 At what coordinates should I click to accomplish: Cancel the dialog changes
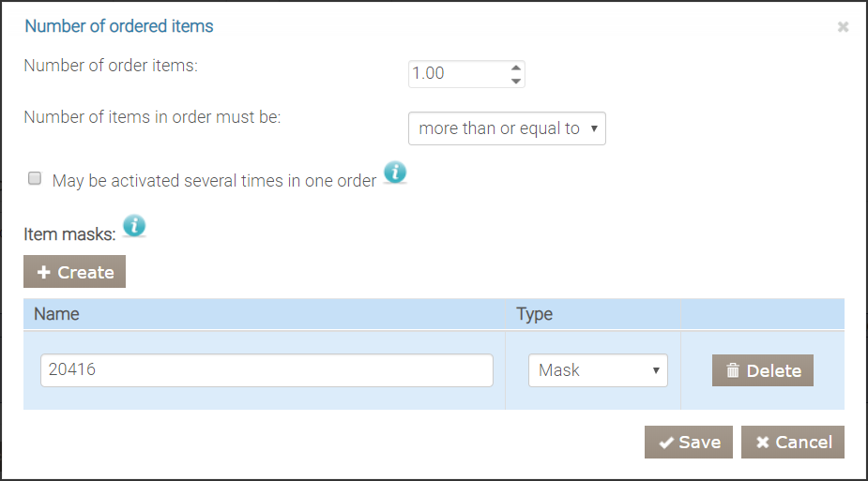coord(792,443)
